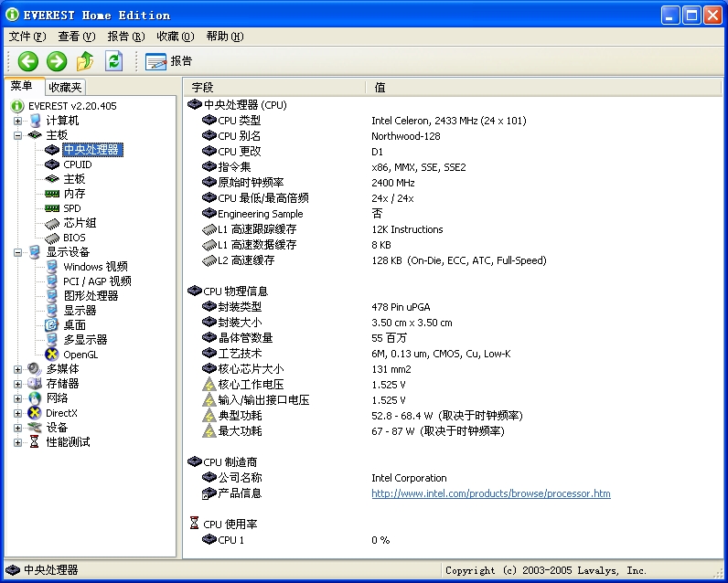
Task: Select the SPD memory tree item
Action: (x=71, y=208)
